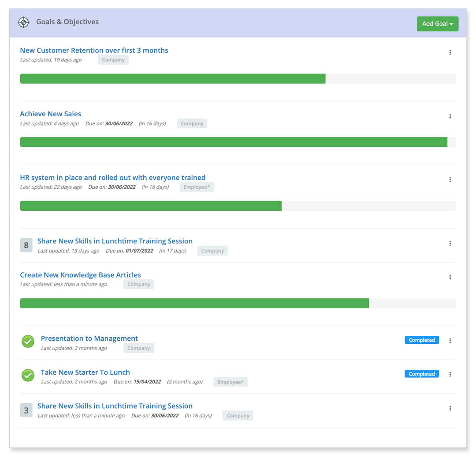
Task: Open the New Customer Retention goal title
Action: (x=94, y=50)
